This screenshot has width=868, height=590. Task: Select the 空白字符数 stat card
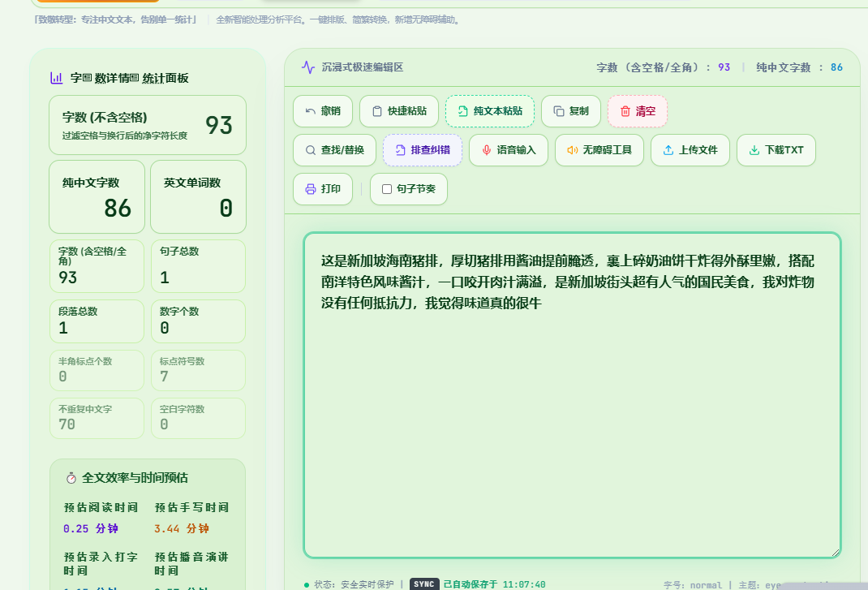click(x=198, y=418)
